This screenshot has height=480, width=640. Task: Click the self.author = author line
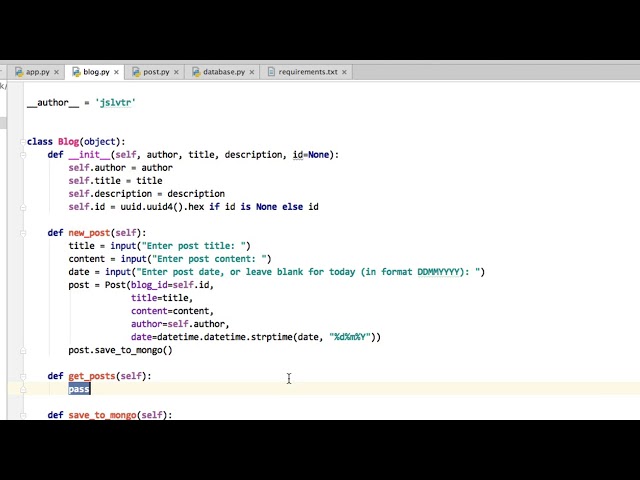coord(120,167)
